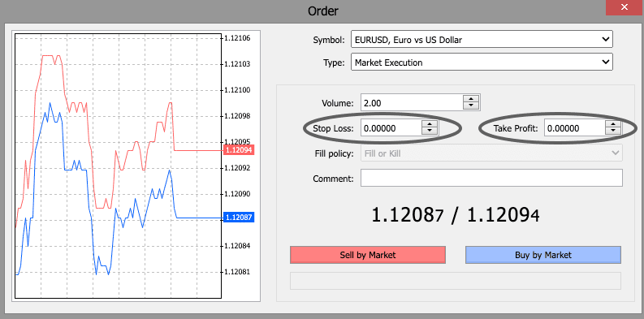Click the 1.12100 price axis label
Viewport: 644px width, 319px height.
pyautogui.click(x=238, y=90)
